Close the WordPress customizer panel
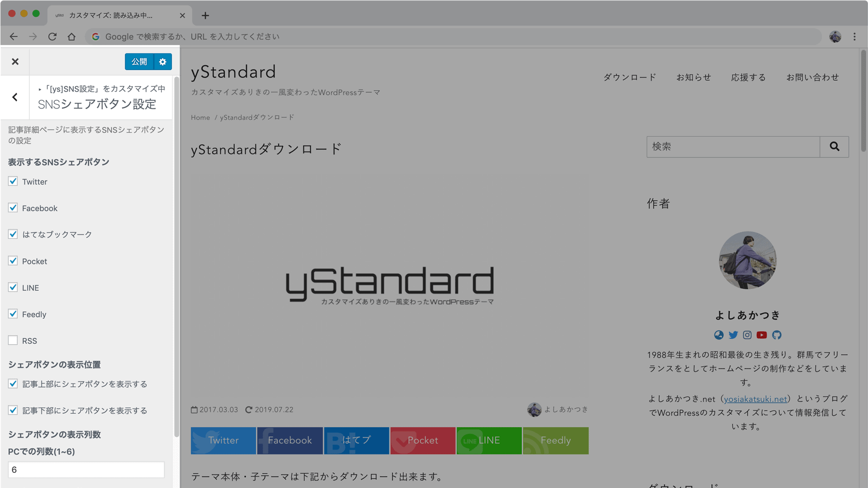This screenshot has height=488, width=868. point(15,62)
